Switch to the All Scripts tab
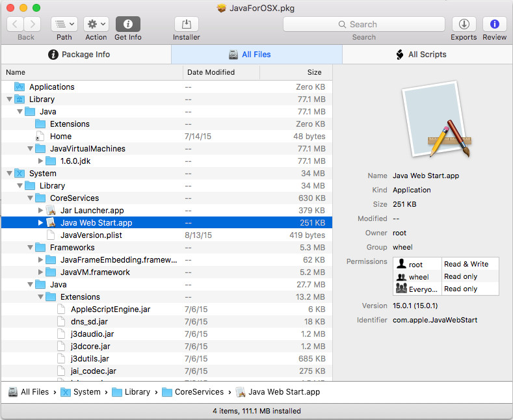The width and height of the screenshot is (513, 420). pos(427,55)
